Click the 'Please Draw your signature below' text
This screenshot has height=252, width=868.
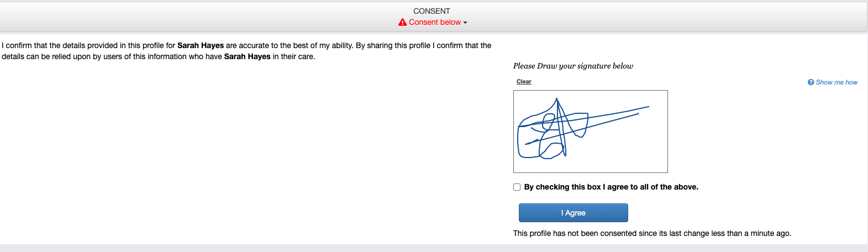click(573, 66)
